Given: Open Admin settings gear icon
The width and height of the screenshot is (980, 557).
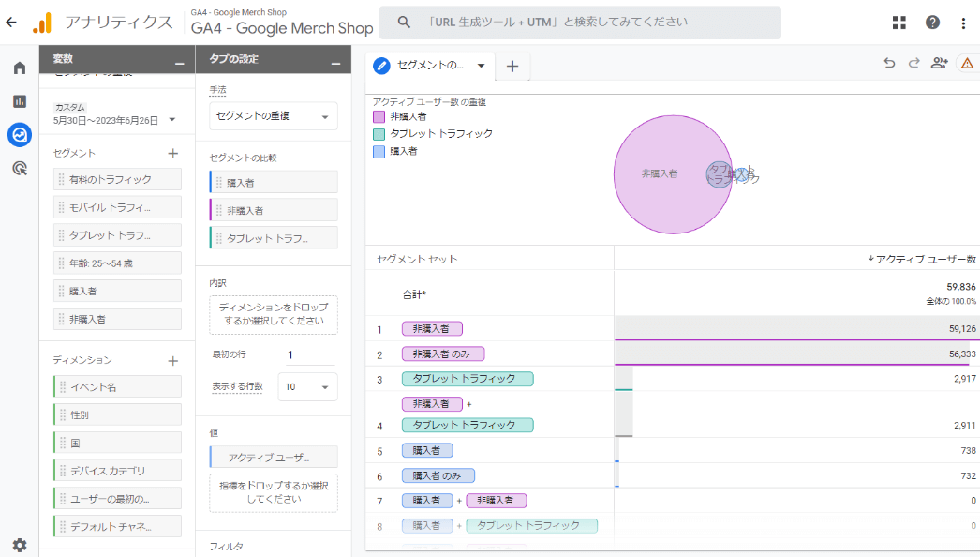Looking at the screenshot, I should coord(20,545).
